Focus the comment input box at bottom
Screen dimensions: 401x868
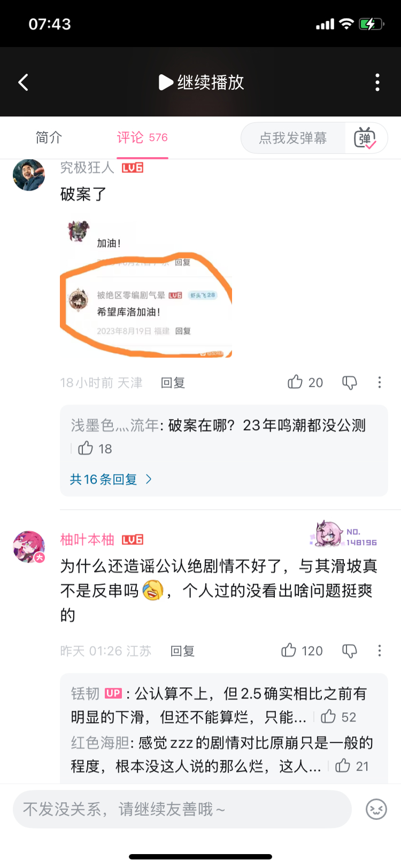click(182, 809)
